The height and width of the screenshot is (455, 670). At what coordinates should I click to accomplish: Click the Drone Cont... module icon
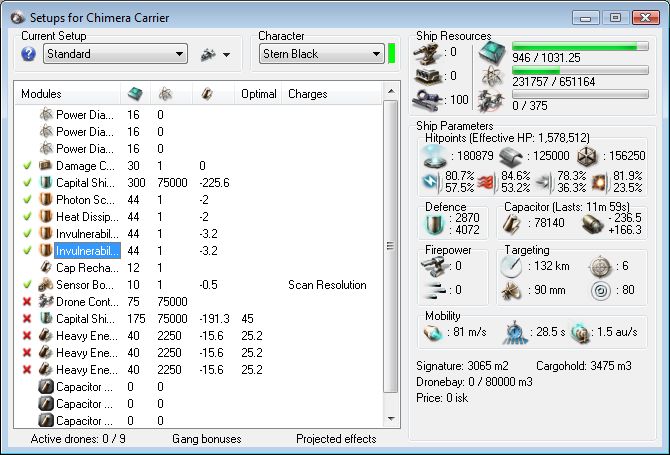pyautogui.click(x=45, y=301)
